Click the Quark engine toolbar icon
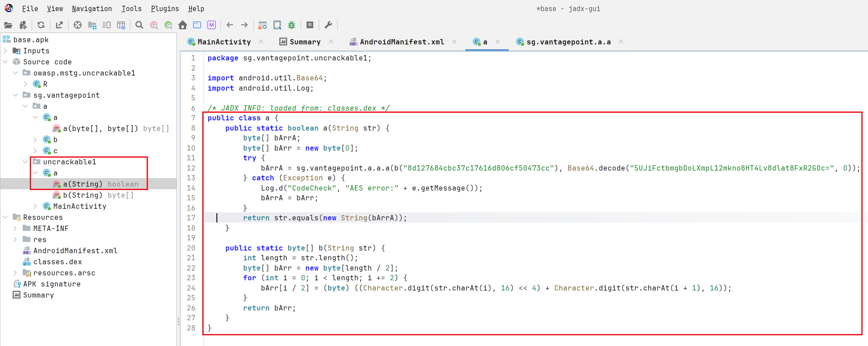Image resolution: width=868 pixels, height=346 pixels. point(277,25)
